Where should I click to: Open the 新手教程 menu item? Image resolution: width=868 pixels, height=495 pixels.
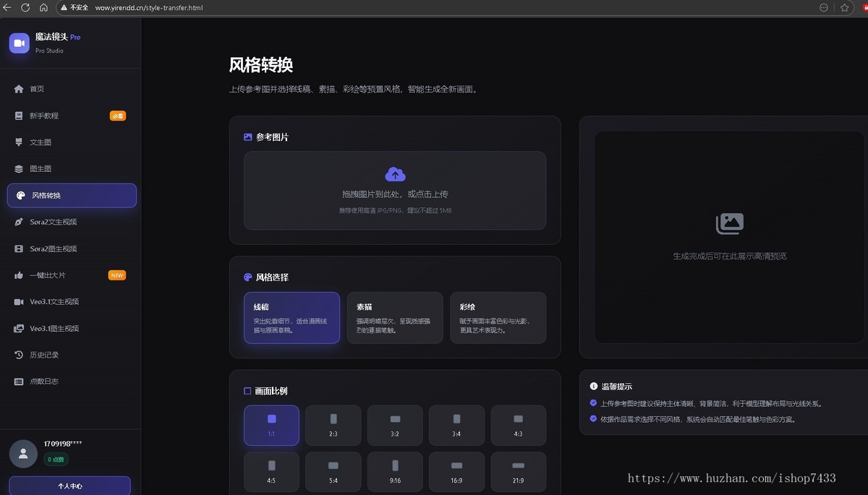click(x=72, y=116)
